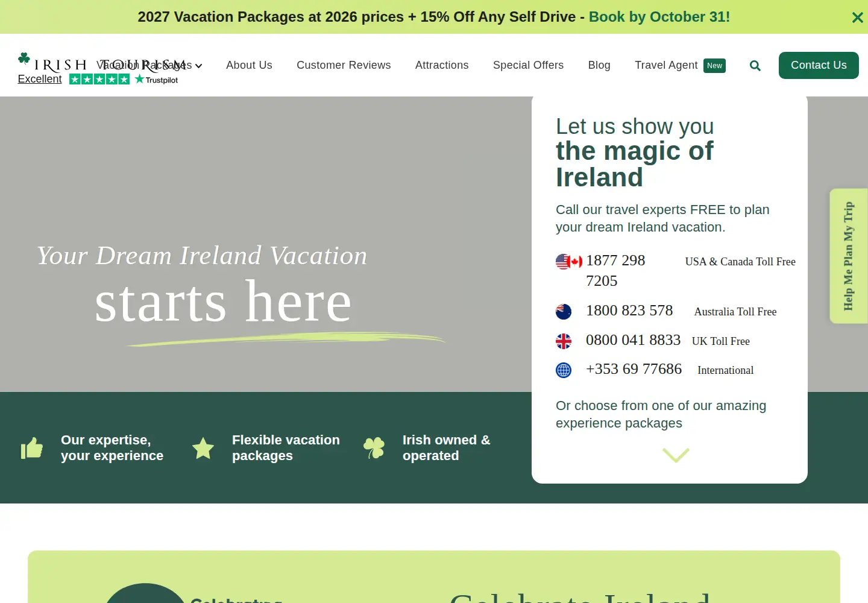The image size is (868, 603).
Task: Click the Trustpilot star rating badge
Action: (x=124, y=80)
